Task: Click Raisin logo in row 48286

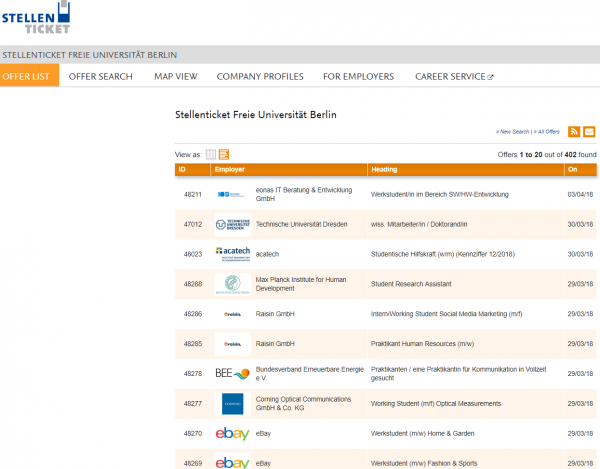Action: tap(233, 314)
